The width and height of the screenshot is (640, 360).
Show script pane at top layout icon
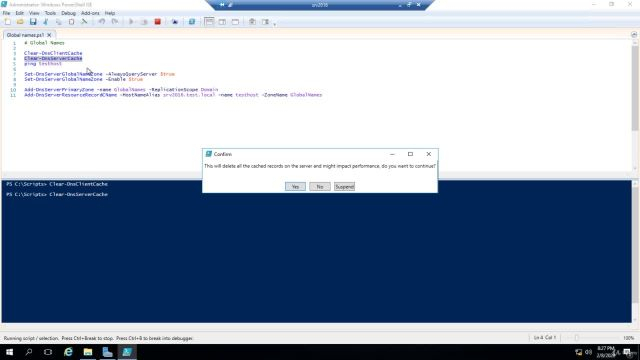click(x=209, y=22)
